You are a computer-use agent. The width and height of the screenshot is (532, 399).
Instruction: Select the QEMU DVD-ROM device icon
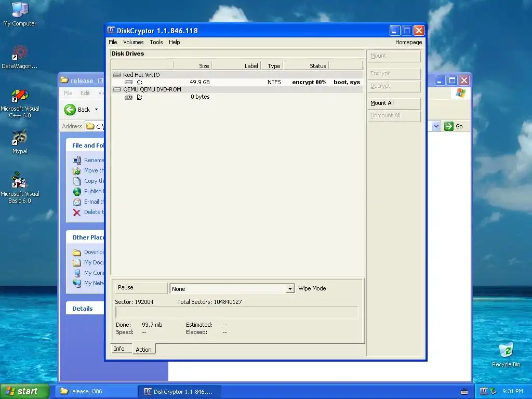117,89
